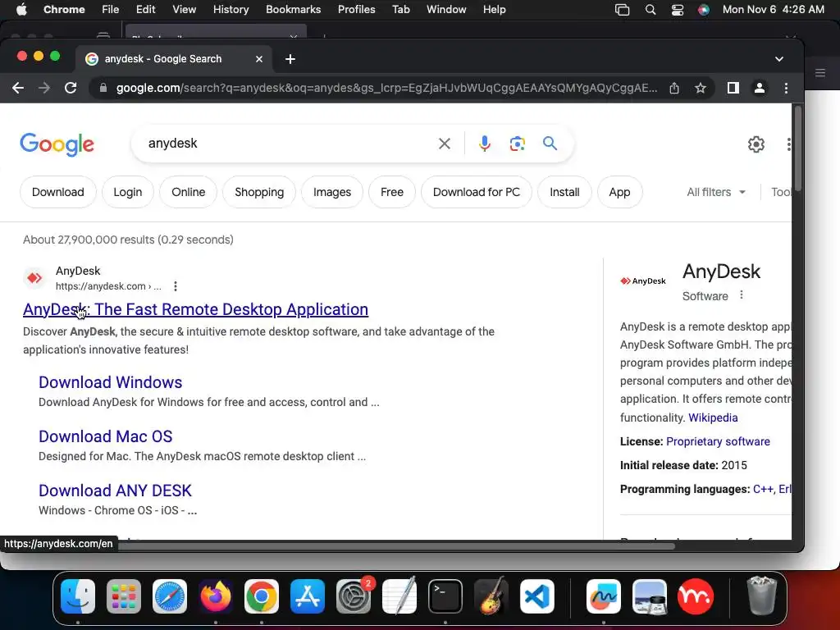The height and width of the screenshot is (630, 840).
Task: Open Control Center in menu bar
Action: coord(677,10)
